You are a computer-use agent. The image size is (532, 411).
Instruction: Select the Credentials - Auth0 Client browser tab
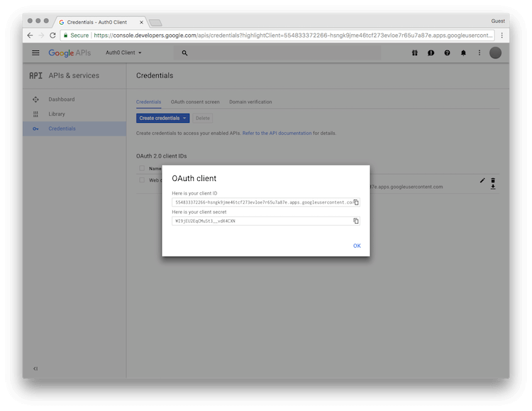tap(100, 22)
